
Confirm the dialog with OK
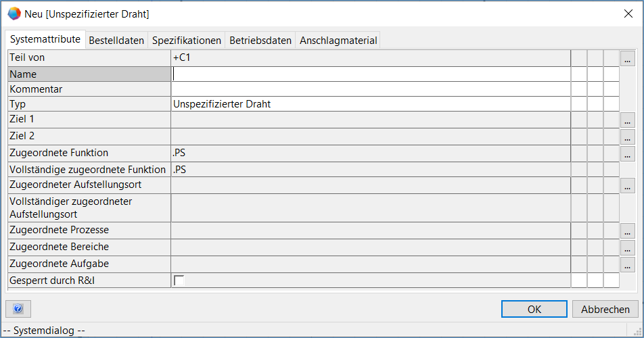point(534,309)
